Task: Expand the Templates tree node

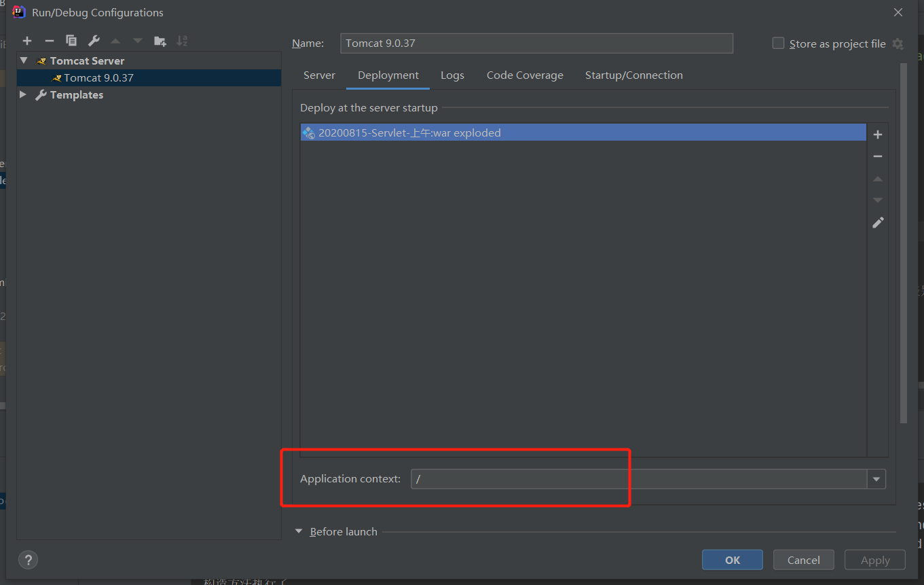Action: (x=23, y=94)
